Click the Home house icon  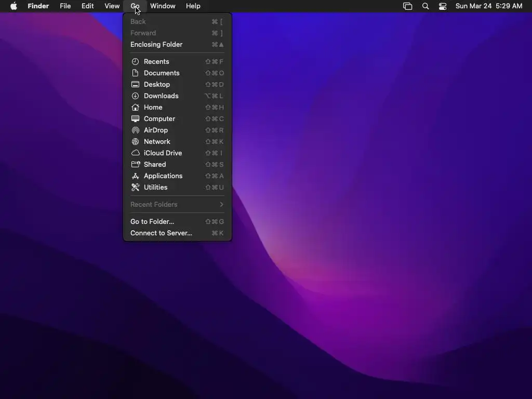(136, 107)
